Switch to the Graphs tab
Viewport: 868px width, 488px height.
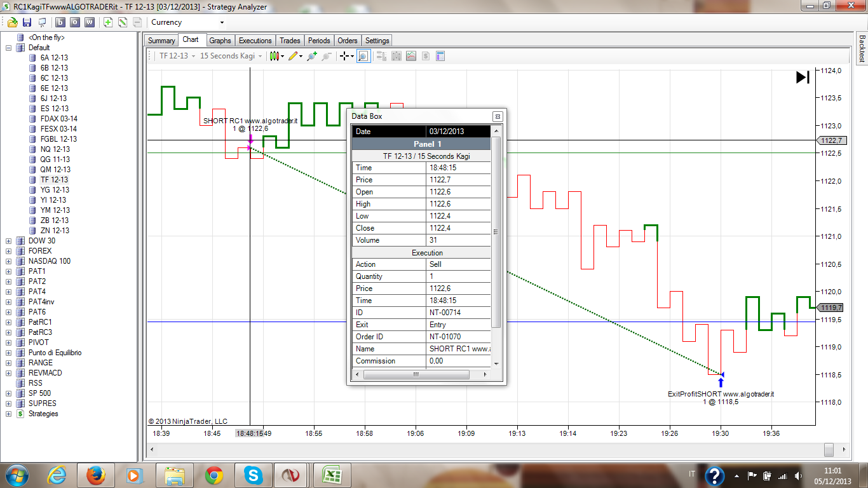220,41
